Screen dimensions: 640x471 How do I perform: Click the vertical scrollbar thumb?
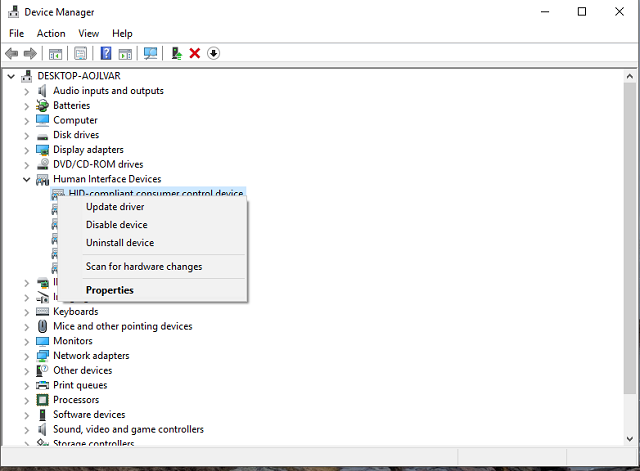(630, 238)
